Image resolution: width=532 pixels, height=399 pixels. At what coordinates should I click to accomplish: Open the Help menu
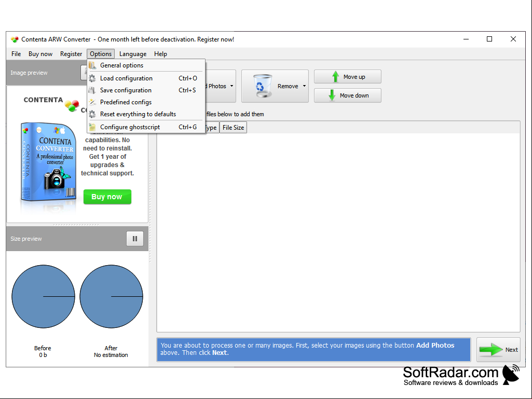tap(160, 54)
